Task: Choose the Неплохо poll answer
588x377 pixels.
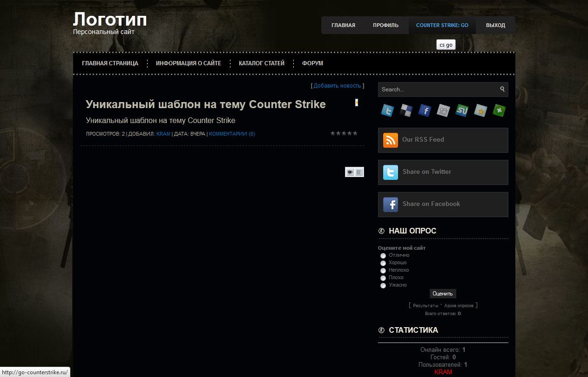Action: [383, 271]
